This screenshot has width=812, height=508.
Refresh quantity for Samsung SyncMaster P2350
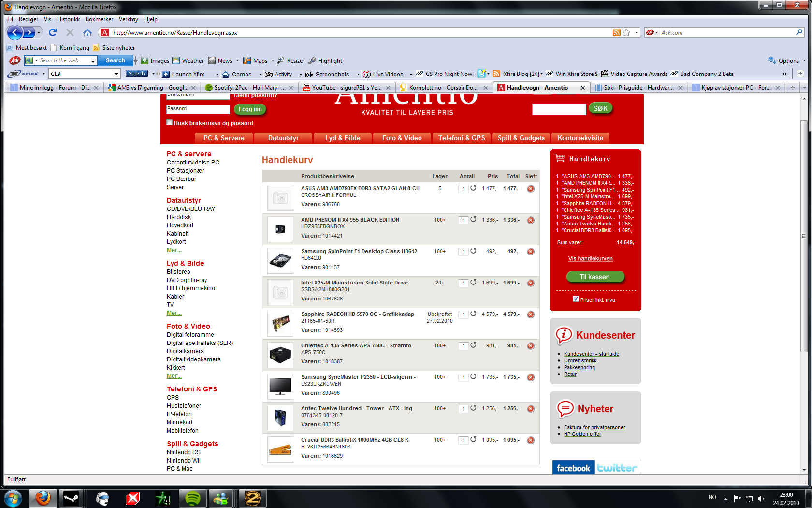474,376
